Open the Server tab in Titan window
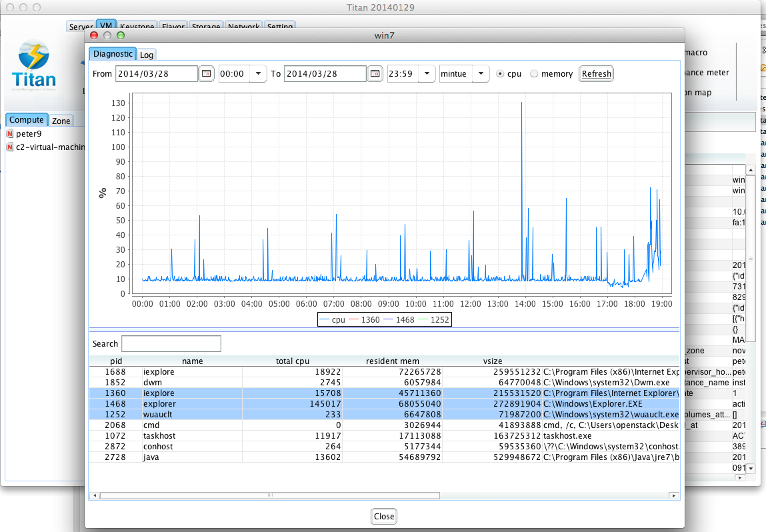This screenshot has width=766, height=532. pyautogui.click(x=81, y=27)
